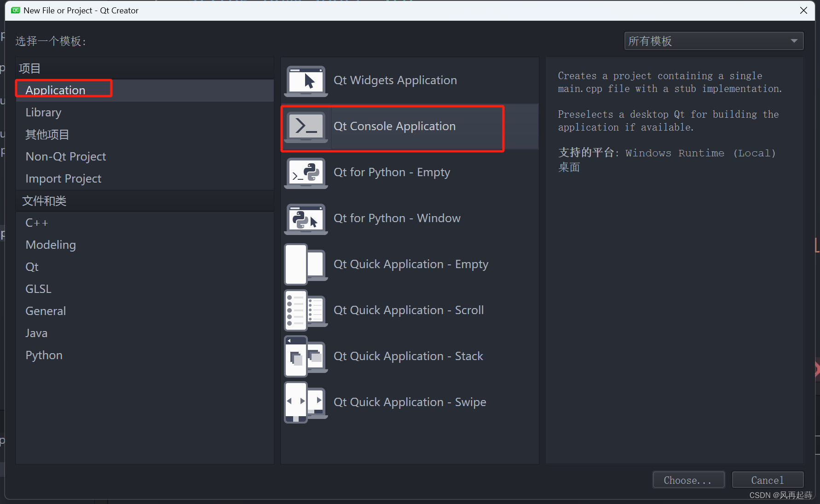Select the General files category
The width and height of the screenshot is (820, 504).
click(x=145, y=311)
